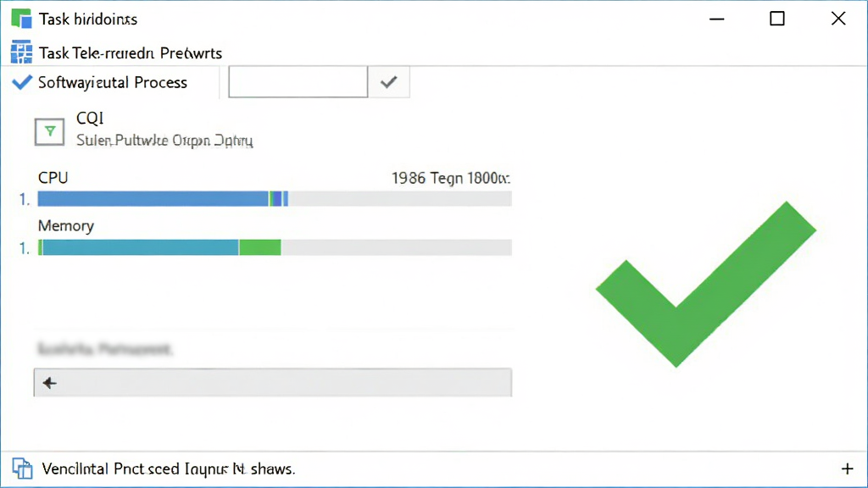Expand with the plus icon at bottom right
This screenshot has width=868, height=488.
847,469
